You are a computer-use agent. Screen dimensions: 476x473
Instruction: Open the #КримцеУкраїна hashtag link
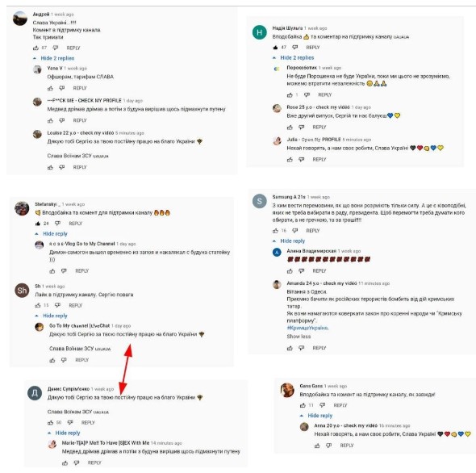pos(307,328)
